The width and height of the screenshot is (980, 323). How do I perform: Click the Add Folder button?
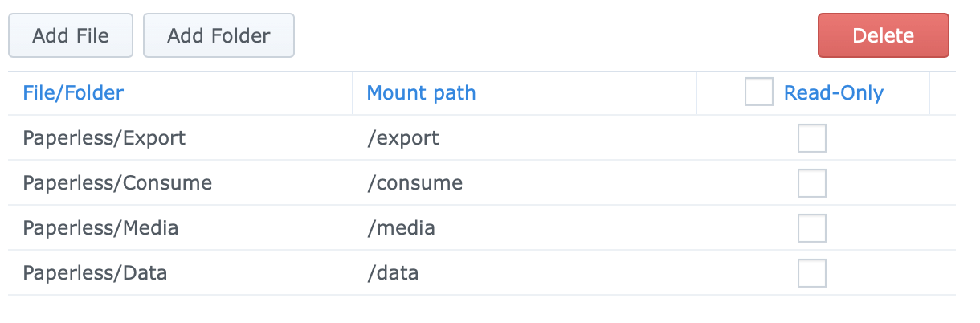[x=218, y=35]
